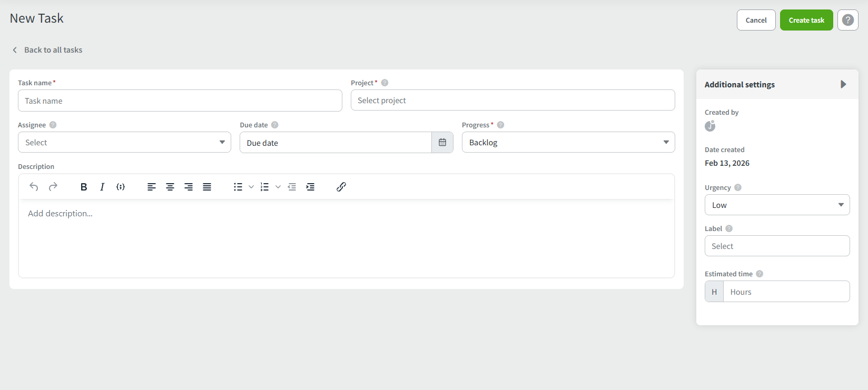Toggle bold formatting in description editor
868x390 pixels.
click(x=84, y=187)
